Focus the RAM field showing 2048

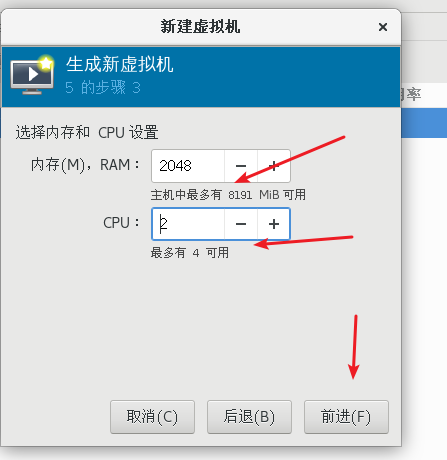(x=188, y=166)
